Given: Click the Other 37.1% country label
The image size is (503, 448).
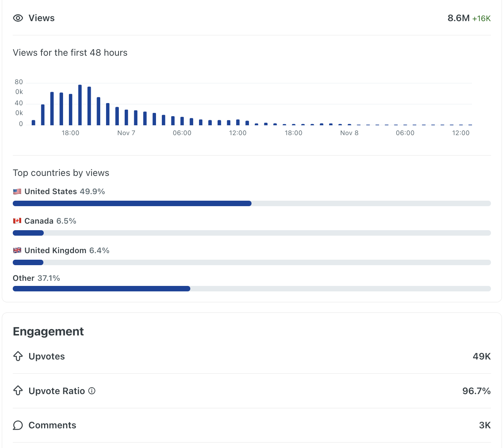Looking at the screenshot, I should [x=36, y=278].
